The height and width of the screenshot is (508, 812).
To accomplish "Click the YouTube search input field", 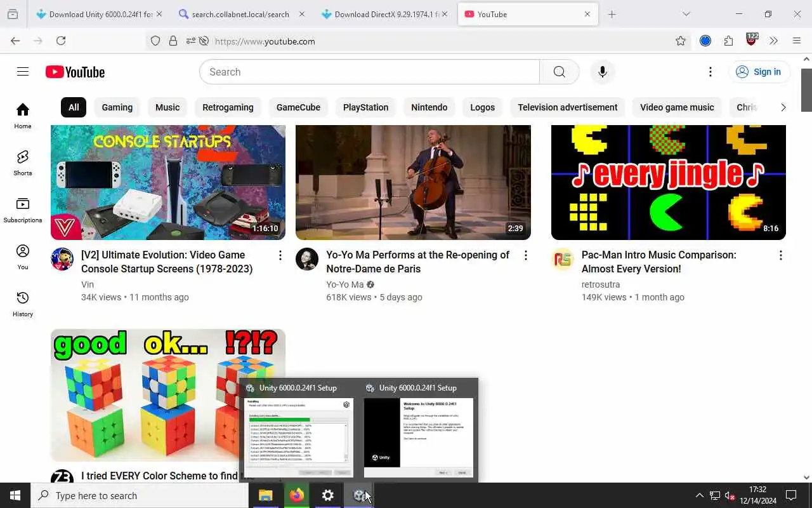I will (369, 72).
